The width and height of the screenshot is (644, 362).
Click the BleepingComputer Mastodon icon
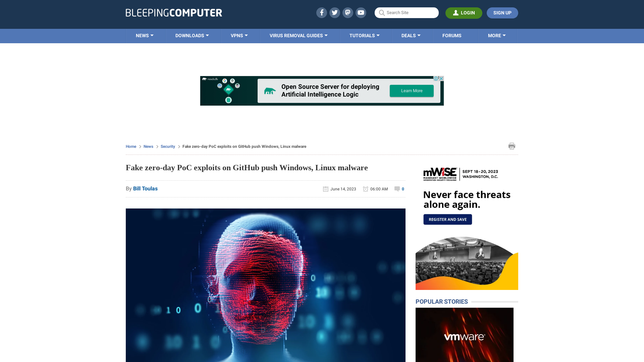coord(347,12)
